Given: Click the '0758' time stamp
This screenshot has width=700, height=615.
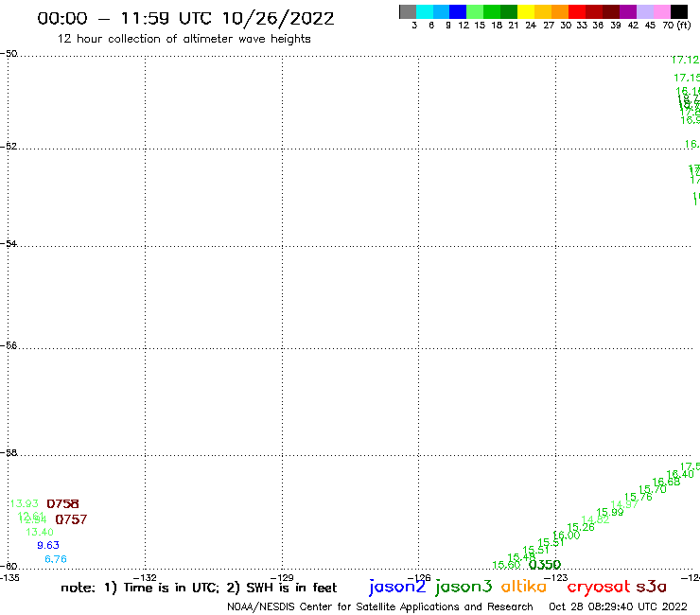Looking at the screenshot, I should click(x=62, y=503).
